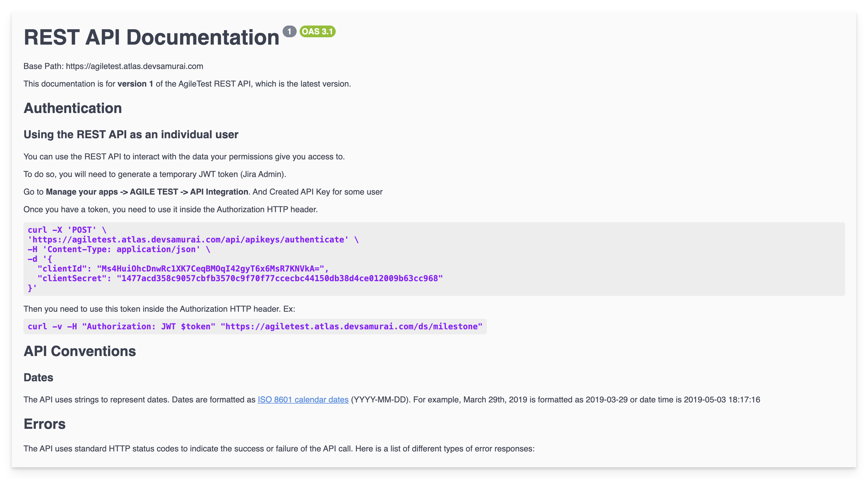Click the version 1 badge
The image size is (868, 479).
click(x=289, y=32)
